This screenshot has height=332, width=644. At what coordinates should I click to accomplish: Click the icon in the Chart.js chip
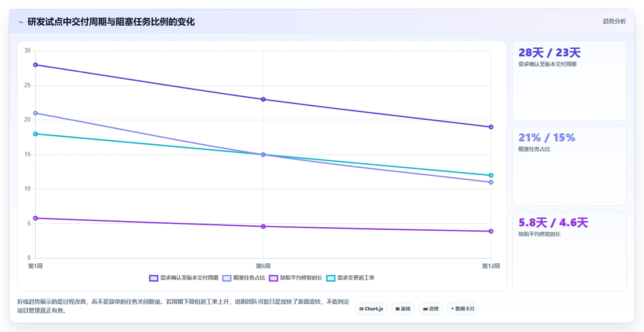(x=361, y=309)
